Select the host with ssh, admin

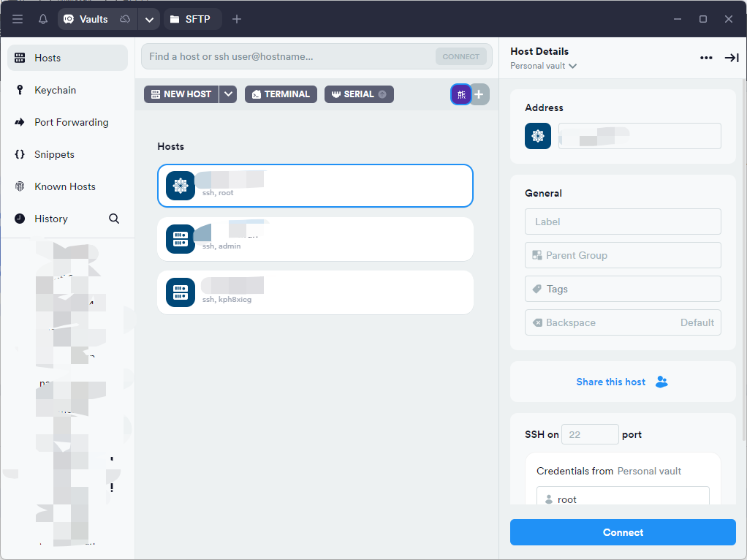315,239
